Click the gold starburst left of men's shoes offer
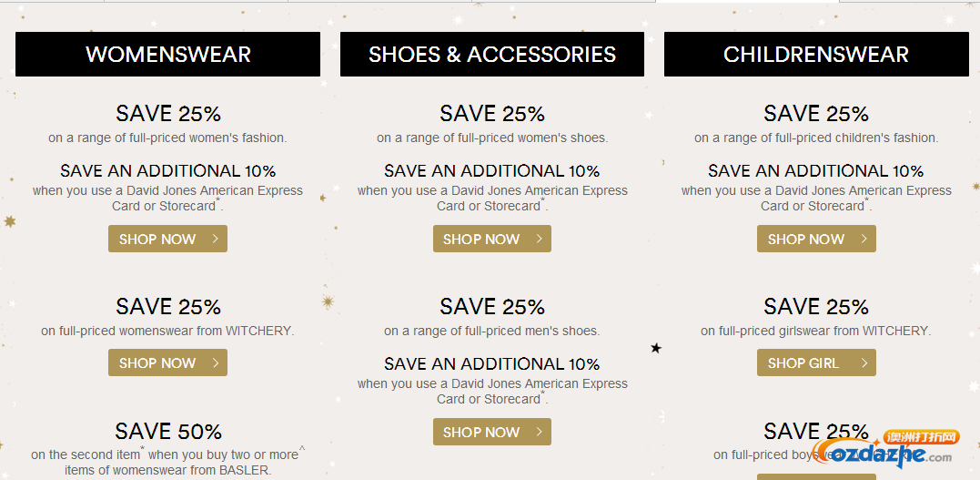This screenshot has height=480, width=980. tap(328, 301)
